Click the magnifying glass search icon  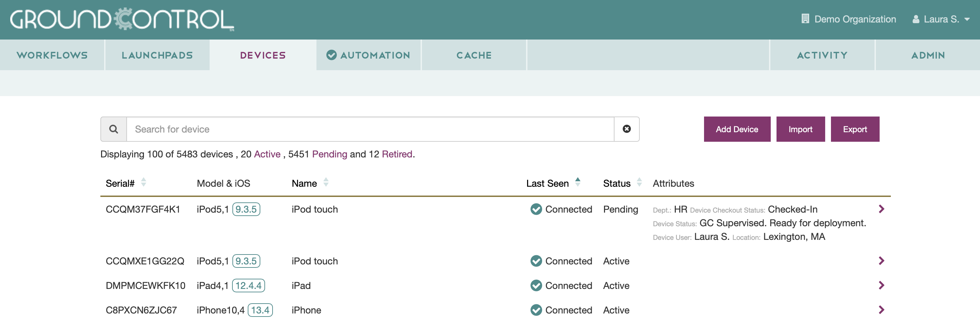click(113, 129)
